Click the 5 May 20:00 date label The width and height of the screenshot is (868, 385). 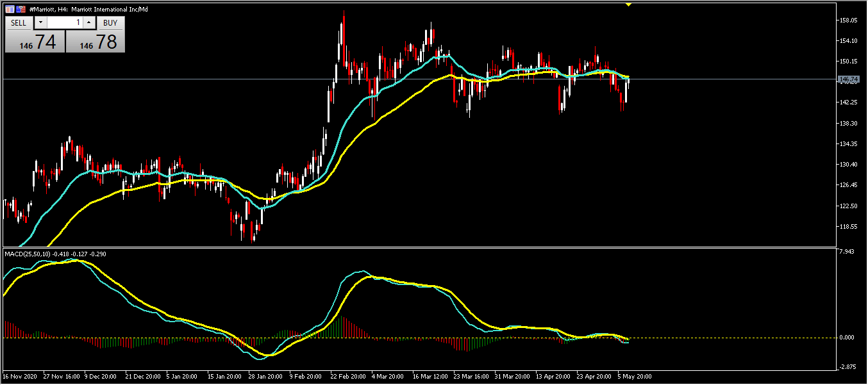pos(635,376)
